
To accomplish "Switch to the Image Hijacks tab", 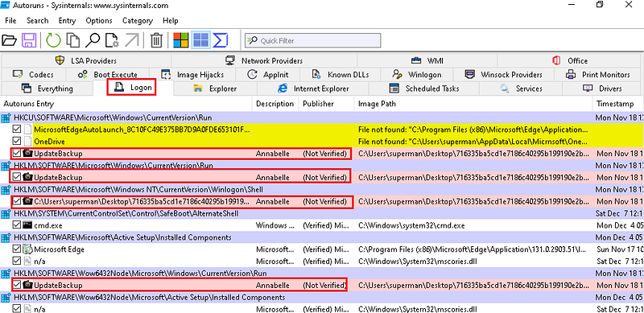I will click(192, 75).
